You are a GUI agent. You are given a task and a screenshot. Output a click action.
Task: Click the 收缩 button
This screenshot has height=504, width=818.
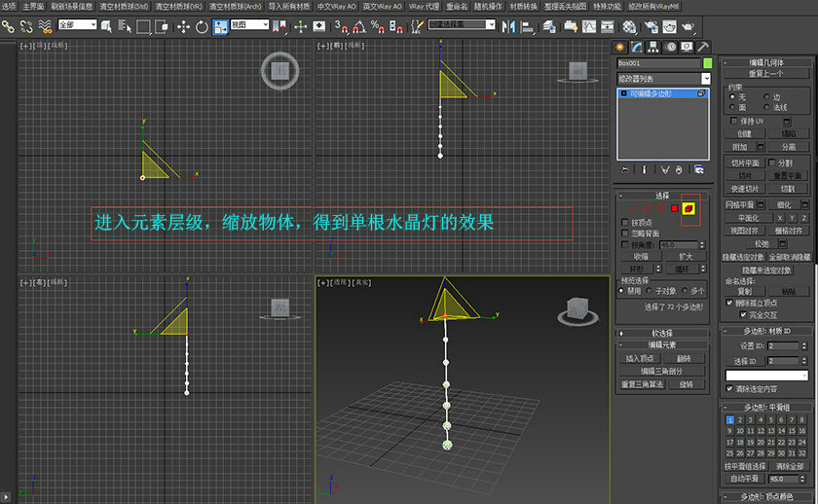[x=641, y=257]
